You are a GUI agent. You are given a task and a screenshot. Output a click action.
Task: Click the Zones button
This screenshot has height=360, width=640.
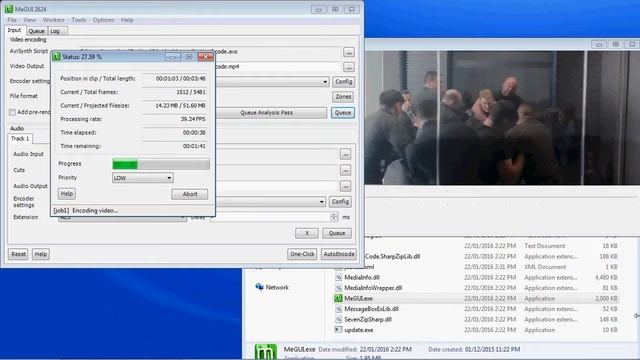pyautogui.click(x=343, y=97)
